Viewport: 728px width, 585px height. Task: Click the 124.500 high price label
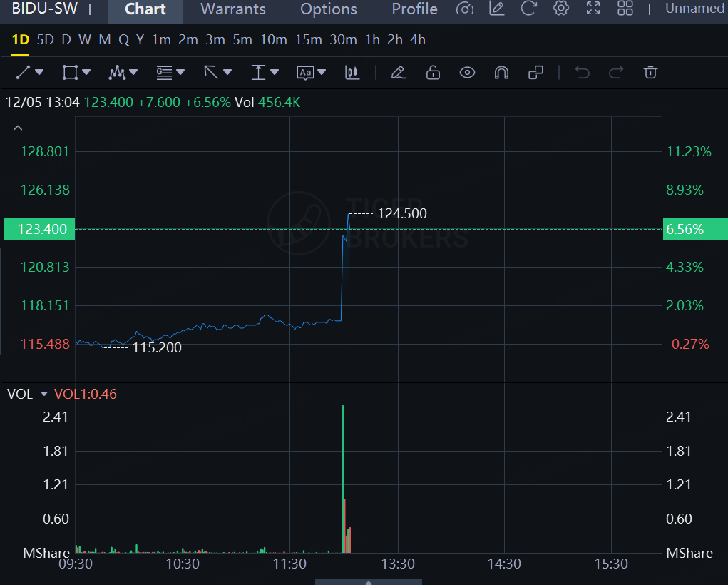(x=402, y=214)
